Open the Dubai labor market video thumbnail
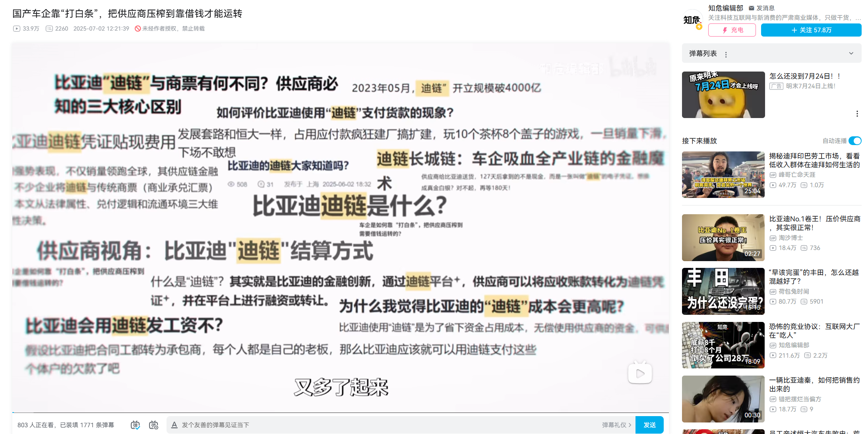The width and height of the screenshot is (868, 434). point(723,174)
